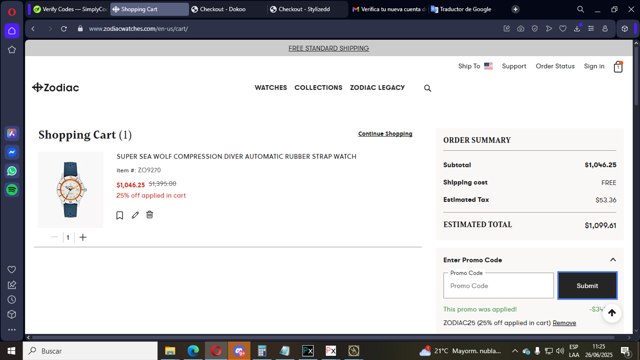This screenshot has width=640, height=360.
Task: Open sidebar three-dot more options
Action: pyautogui.click(x=12, y=329)
